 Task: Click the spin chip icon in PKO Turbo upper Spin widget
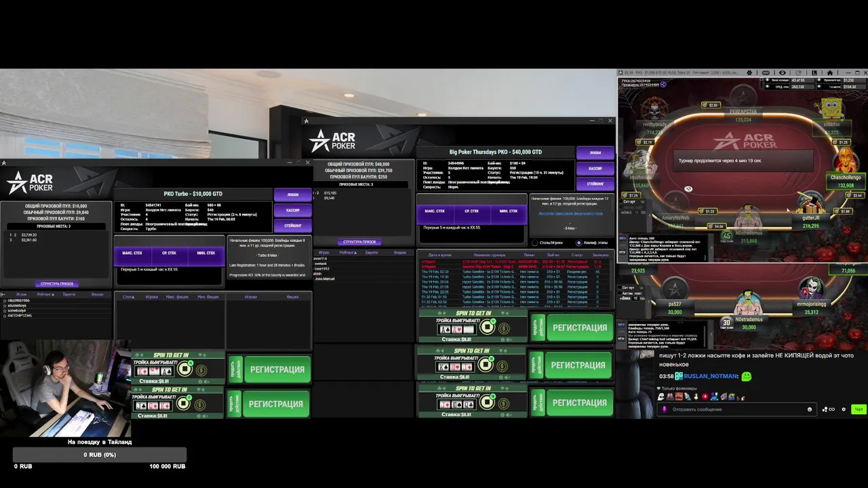tap(184, 369)
